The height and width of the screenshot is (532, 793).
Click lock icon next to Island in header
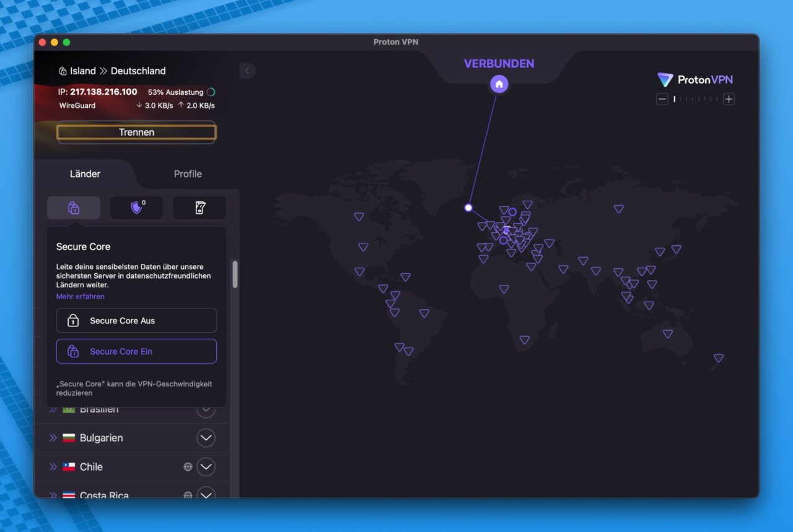pyautogui.click(x=63, y=71)
